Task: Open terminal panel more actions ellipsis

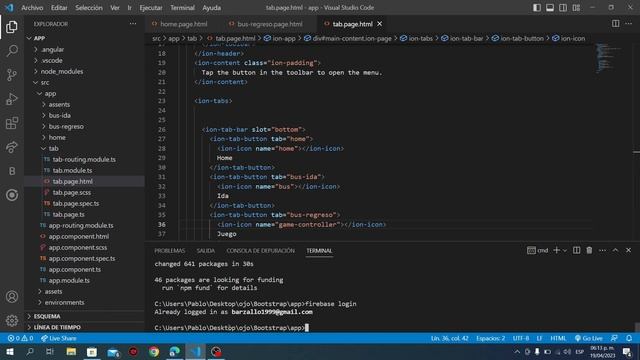Action: click(x=602, y=250)
